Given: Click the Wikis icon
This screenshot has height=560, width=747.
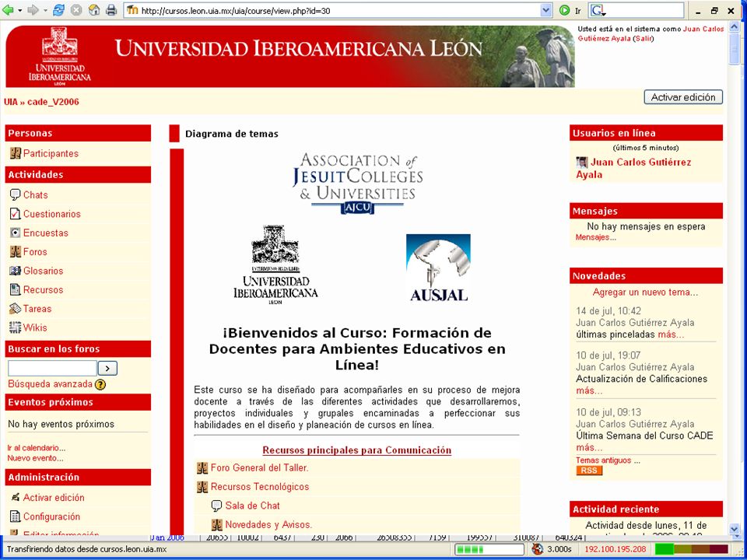Looking at the screenshot, I should pos(16,327).
